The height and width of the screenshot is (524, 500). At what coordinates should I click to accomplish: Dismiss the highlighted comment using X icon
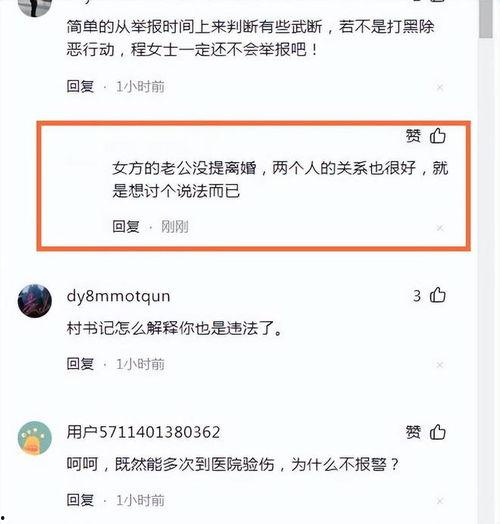tap(440, 228)
